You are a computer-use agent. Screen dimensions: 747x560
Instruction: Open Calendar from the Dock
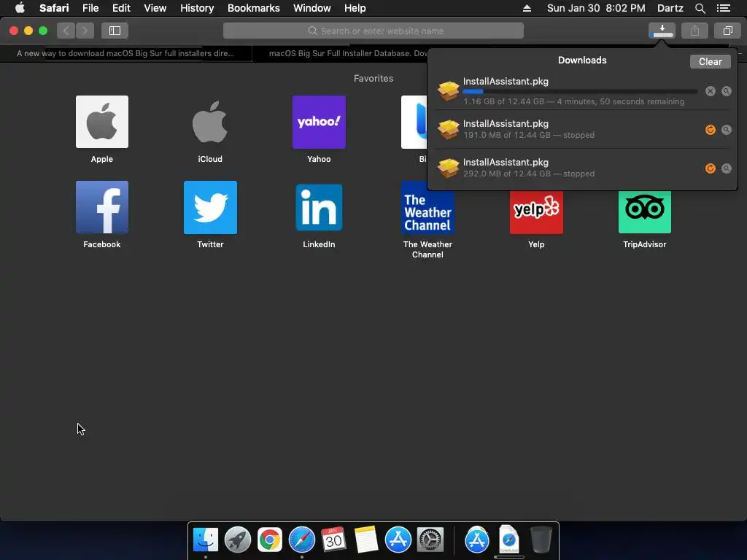tap(333, 540)
